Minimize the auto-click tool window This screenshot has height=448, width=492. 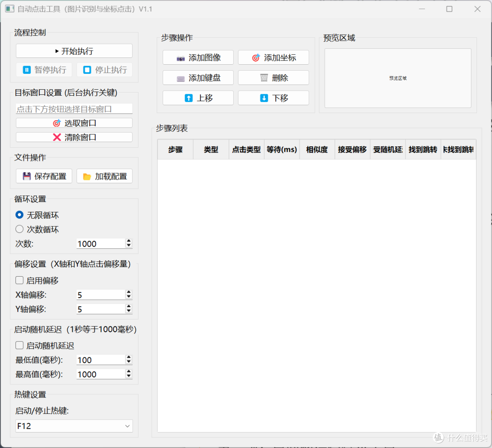(422, 9)
